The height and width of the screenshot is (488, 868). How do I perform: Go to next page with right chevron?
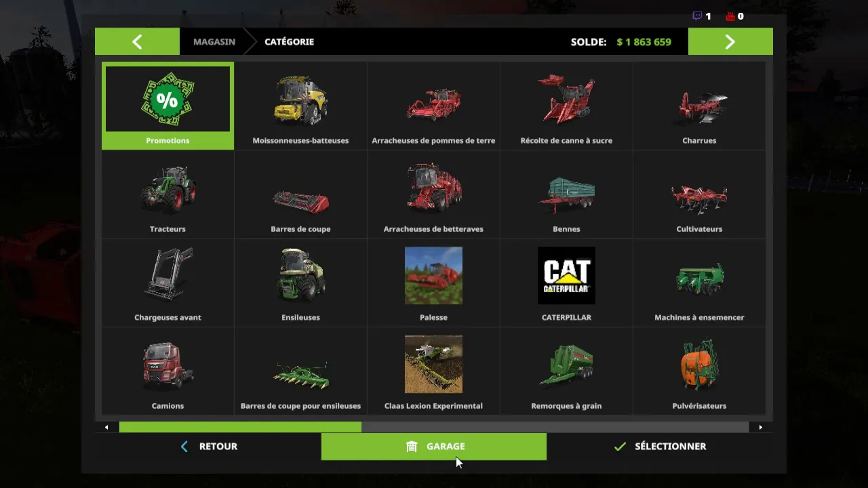730,41
